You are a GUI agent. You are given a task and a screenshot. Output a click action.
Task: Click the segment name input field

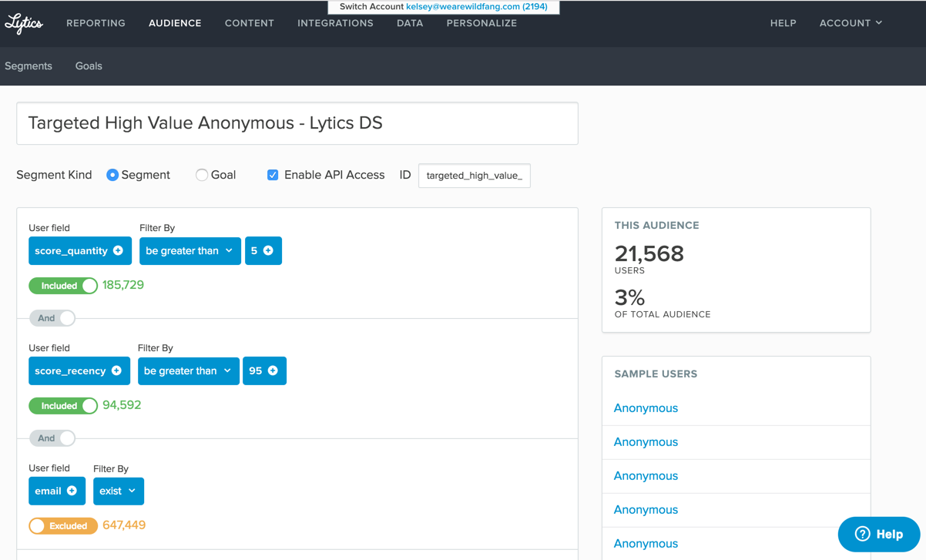tap(297, 123)
